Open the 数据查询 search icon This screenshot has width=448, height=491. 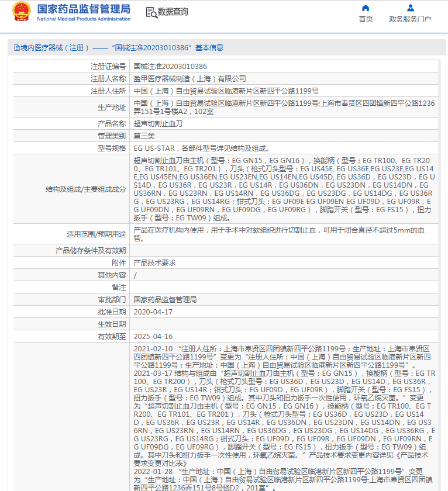coord(151,12)
